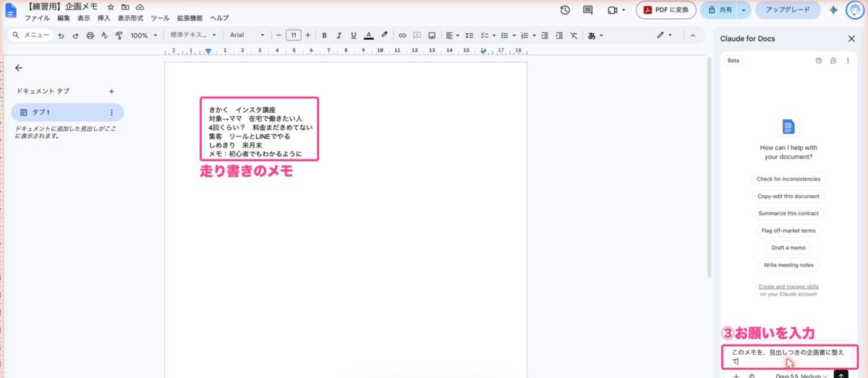Screen dimensions: 868x378
Task: Click the Move to folder icon
Action: click(x=125, y=7)
